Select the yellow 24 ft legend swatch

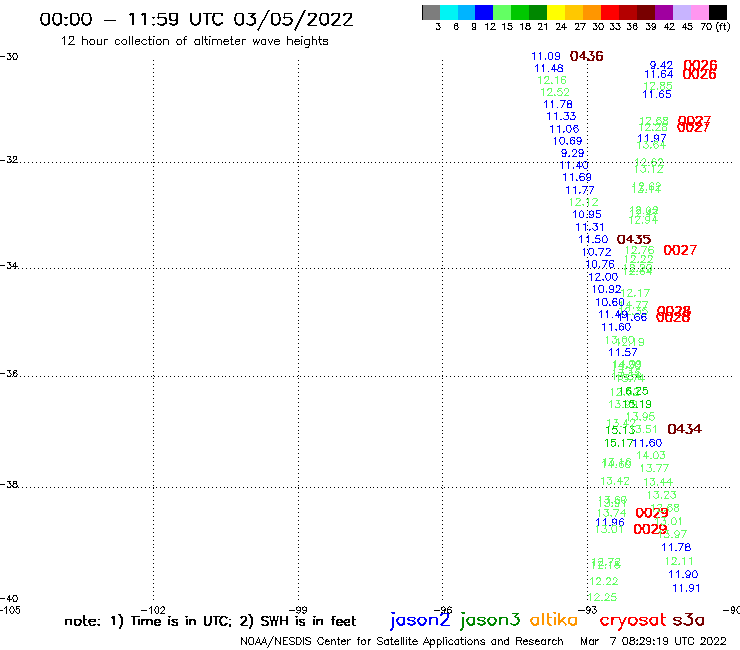(x=556, y=12)
